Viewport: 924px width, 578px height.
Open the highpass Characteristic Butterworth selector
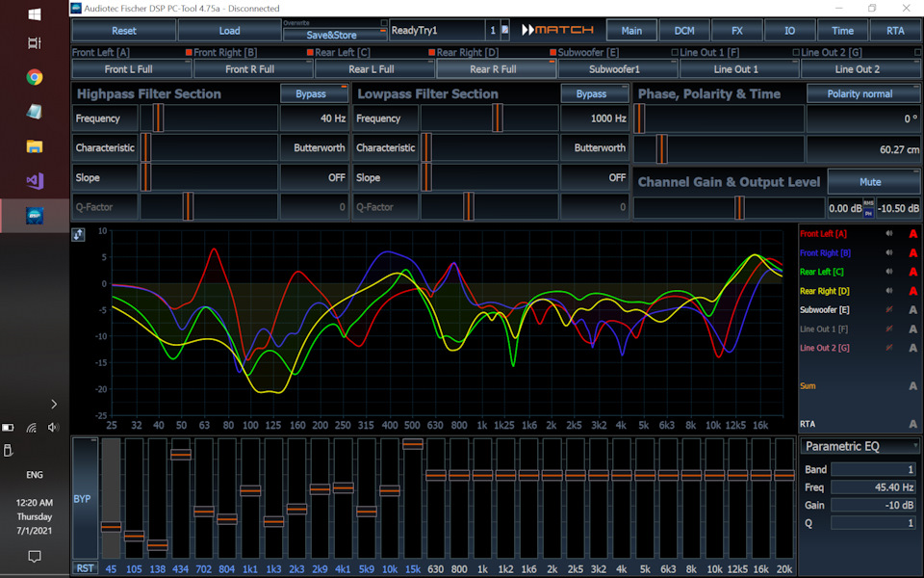point(313,148)
